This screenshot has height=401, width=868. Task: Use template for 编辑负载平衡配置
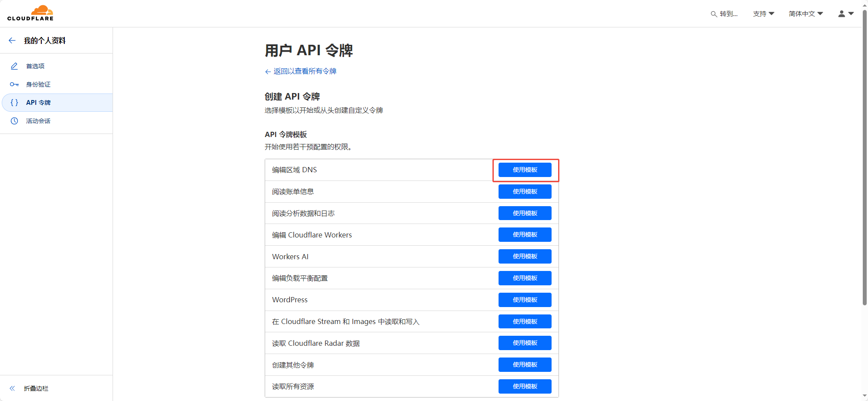pyautogui.click(x=525, y=278)
